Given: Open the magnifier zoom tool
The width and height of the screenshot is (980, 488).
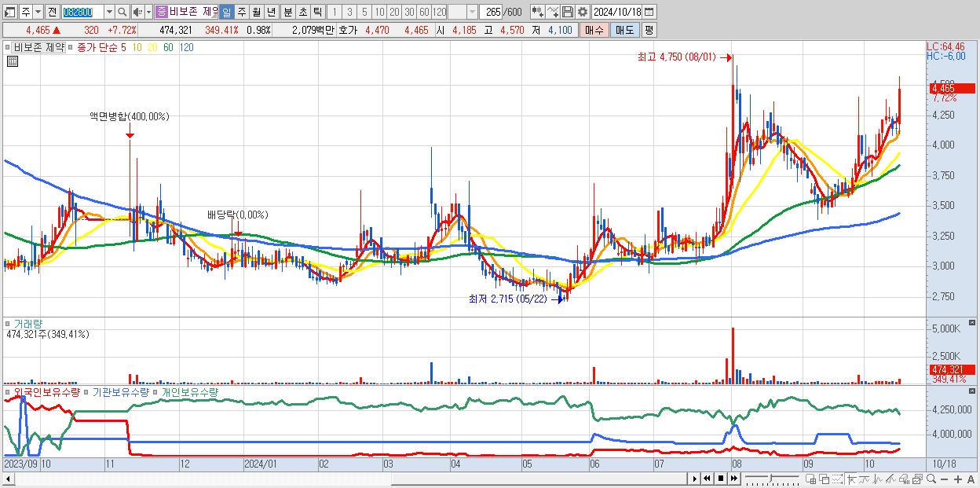Looking at the screenshot, I should [x=931, y=479].
